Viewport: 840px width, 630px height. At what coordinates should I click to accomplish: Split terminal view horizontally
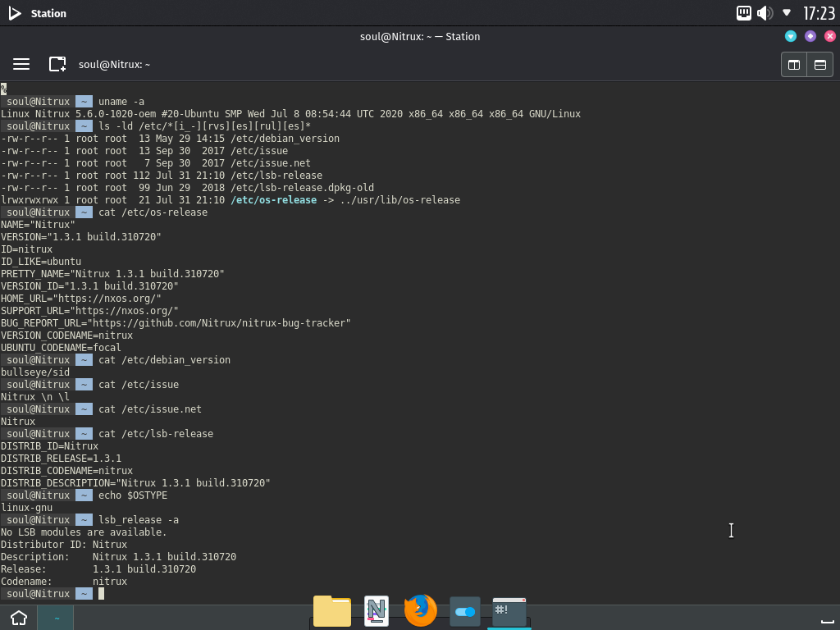(x=819, y=65)
